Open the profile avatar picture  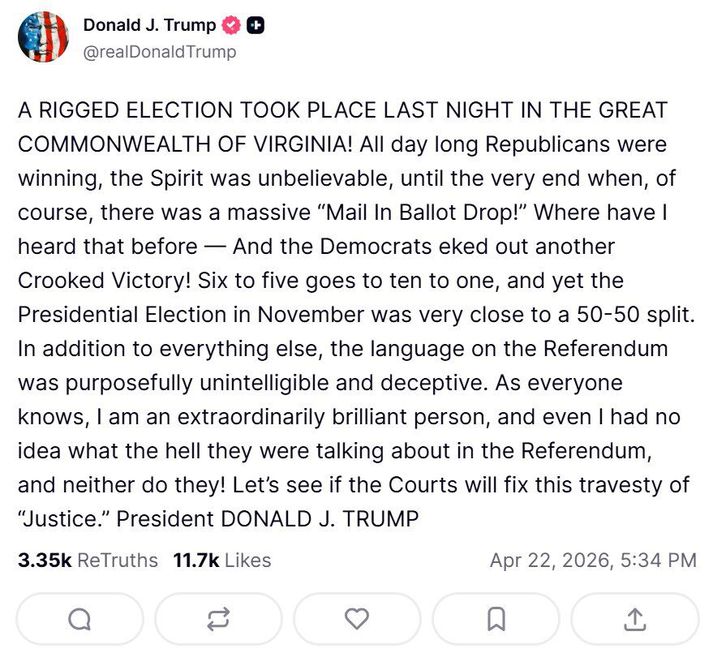tap(42, 39)
